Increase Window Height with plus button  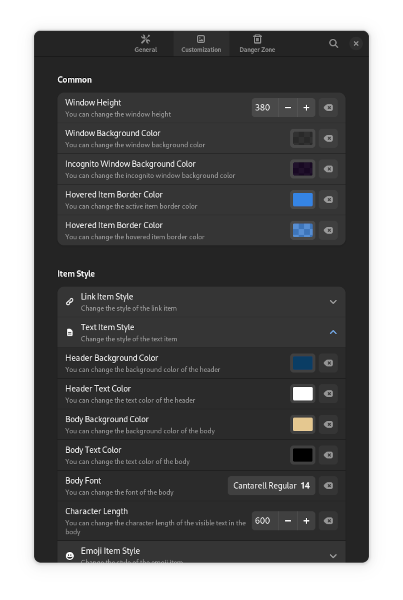pyautogui.click(x=306, y=108)
